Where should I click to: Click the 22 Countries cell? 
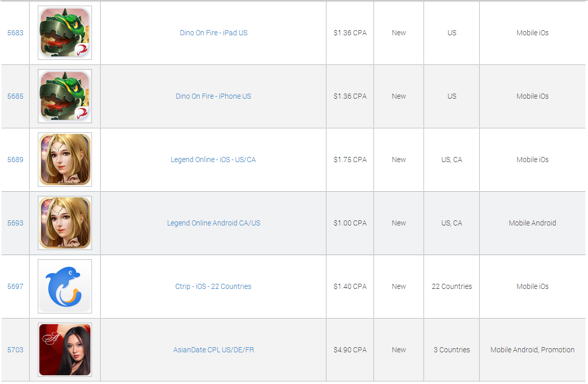452,286
